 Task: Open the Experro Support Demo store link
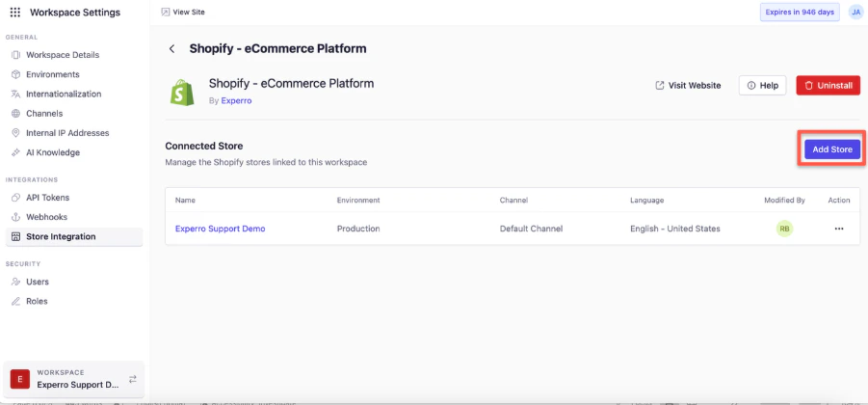coord(220,229)
